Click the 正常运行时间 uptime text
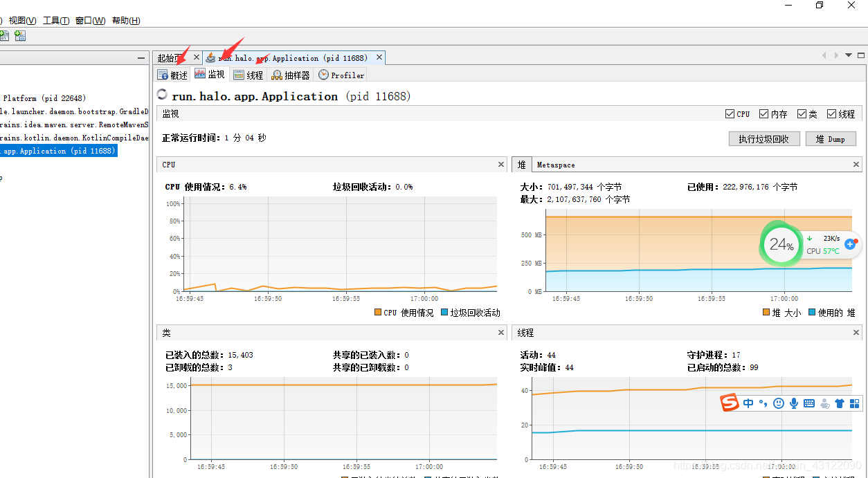This screenshot has height=478, width=868. (x=214, y=138)
